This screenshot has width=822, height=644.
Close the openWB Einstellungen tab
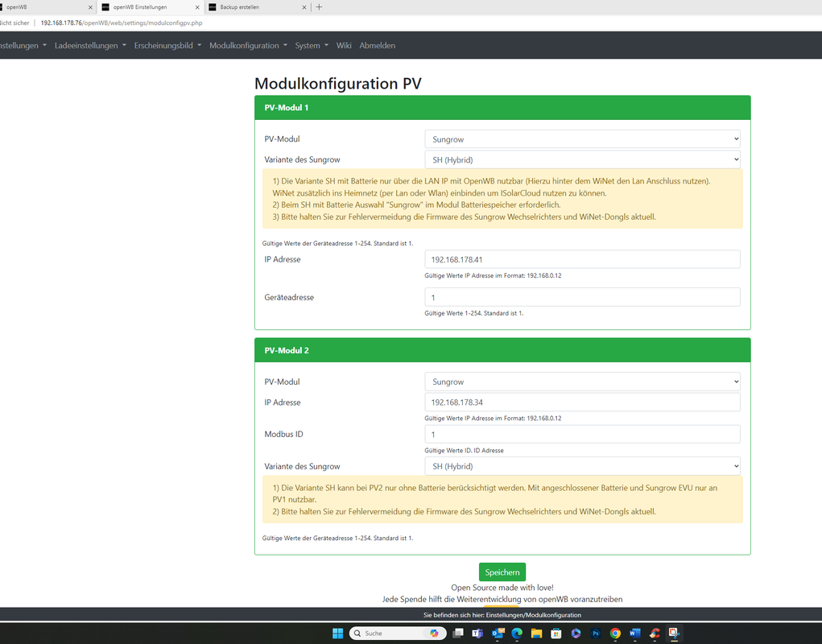[x=197, y=7]
